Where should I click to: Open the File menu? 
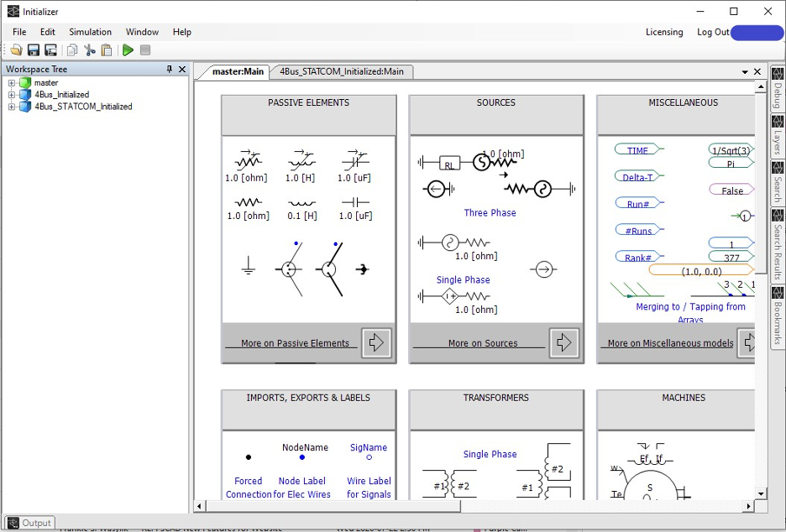pyautogui.click(x=19, y=32)
